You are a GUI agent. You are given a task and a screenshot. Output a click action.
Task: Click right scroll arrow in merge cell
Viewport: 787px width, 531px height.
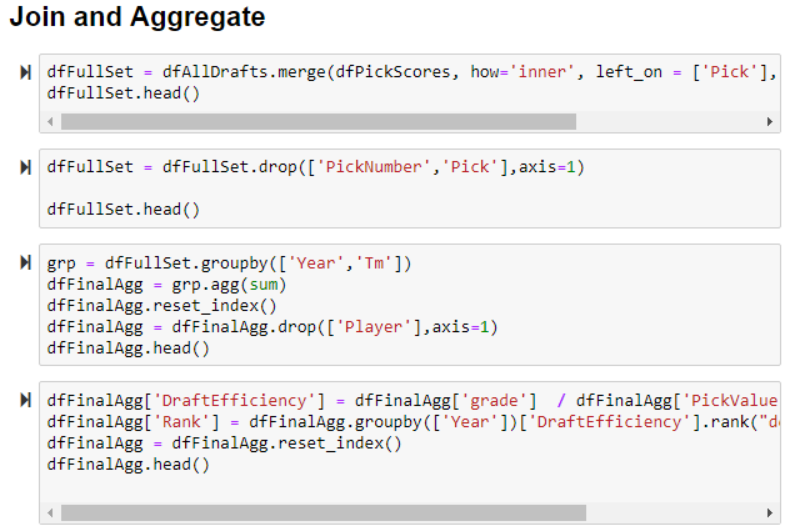click(x=770, y=121)
